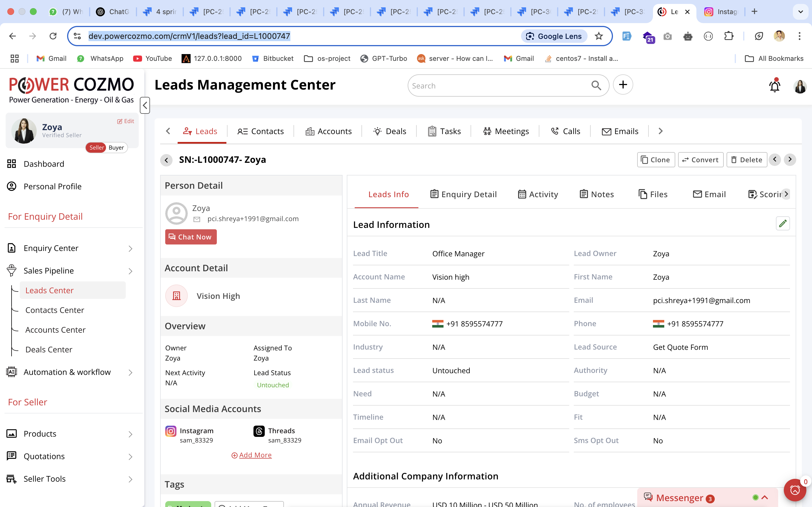Go back using the arrow beside SN:-L1000747
Viewport: 812px width, 507px height.
pos(166,160)
